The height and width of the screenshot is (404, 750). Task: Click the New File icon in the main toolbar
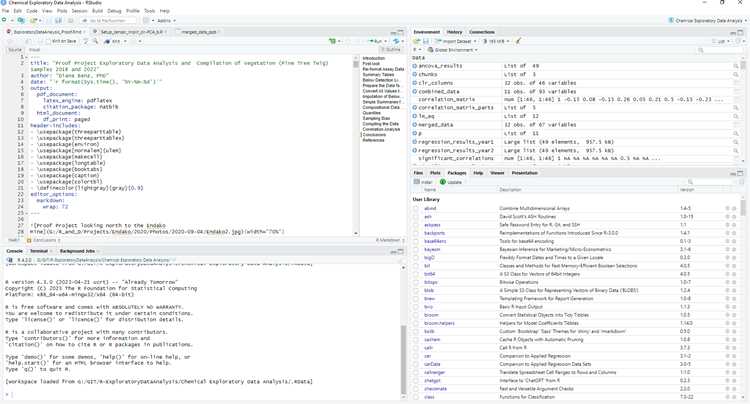pyautogui.click(x=4, y=21)
